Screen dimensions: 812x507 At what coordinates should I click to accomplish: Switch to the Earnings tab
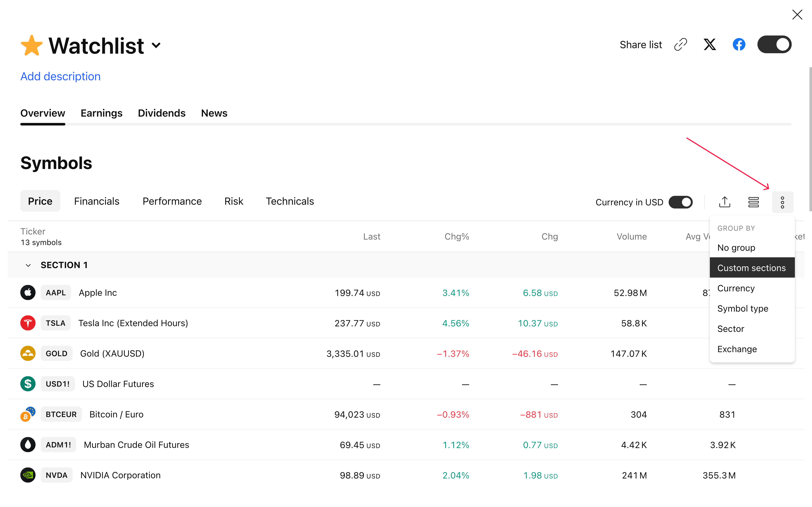101,113
